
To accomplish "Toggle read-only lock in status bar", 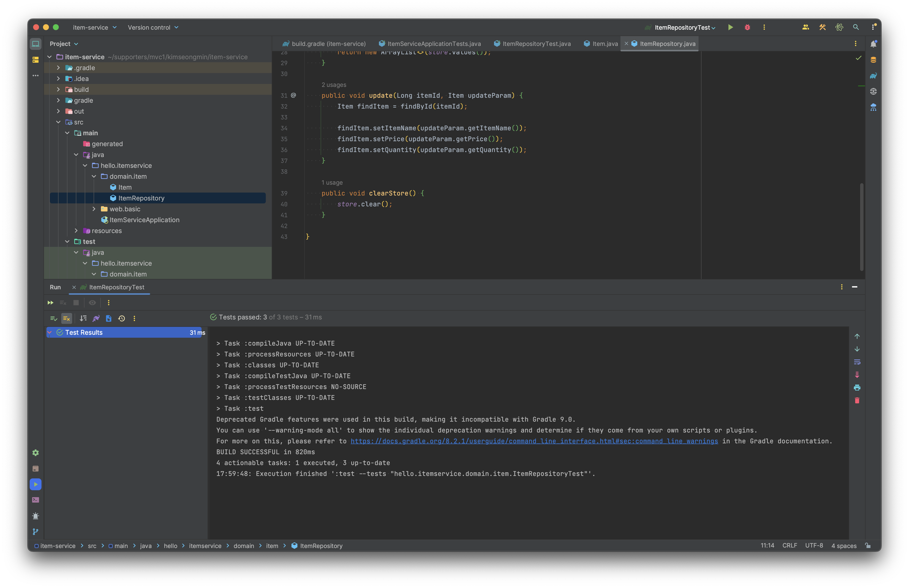I will click(868, 546).
